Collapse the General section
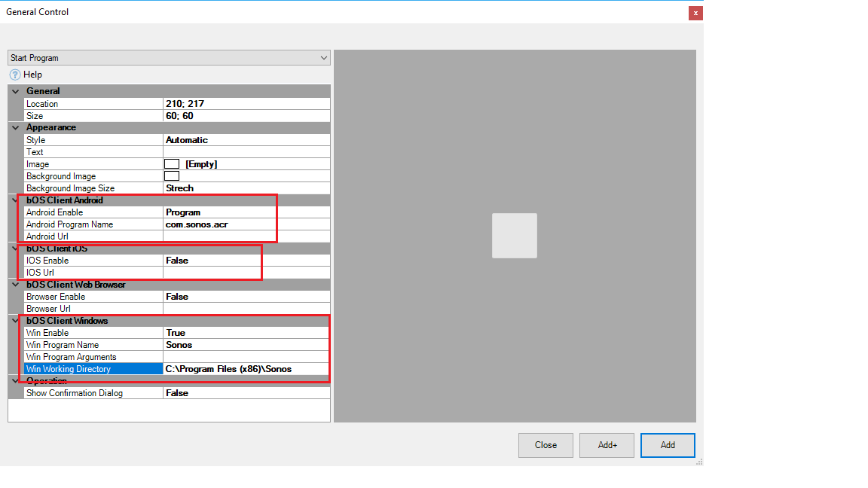The height and width of the screenshot is (488, 868). tap(15, 91)
